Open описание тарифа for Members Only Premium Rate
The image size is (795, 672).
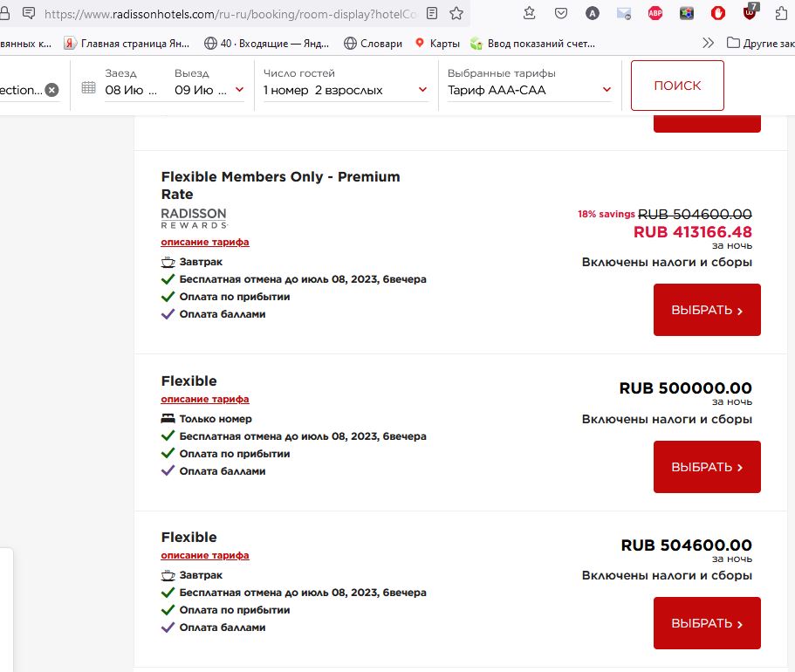[205, 242]
